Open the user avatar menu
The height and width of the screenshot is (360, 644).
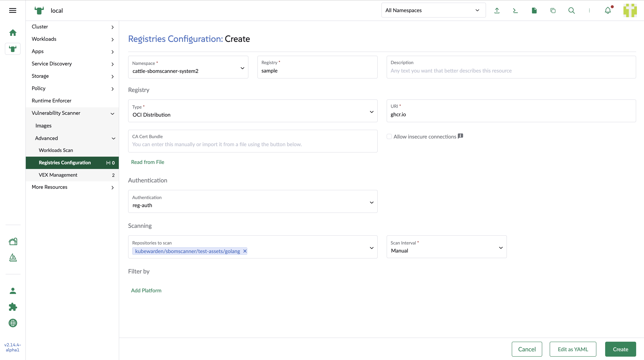(x=630, y=10)
